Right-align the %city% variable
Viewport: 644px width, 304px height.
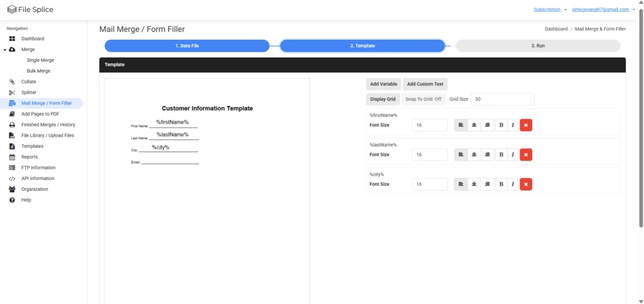click(487, 185)
